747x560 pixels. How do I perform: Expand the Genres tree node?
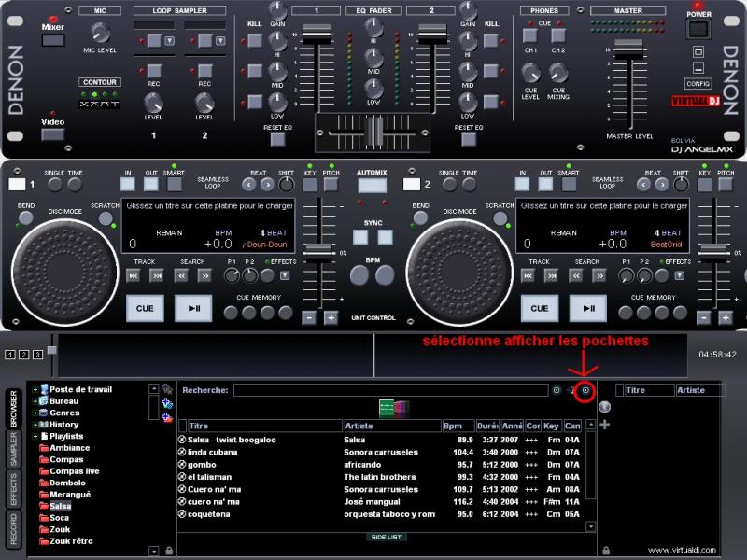(35, 413)
